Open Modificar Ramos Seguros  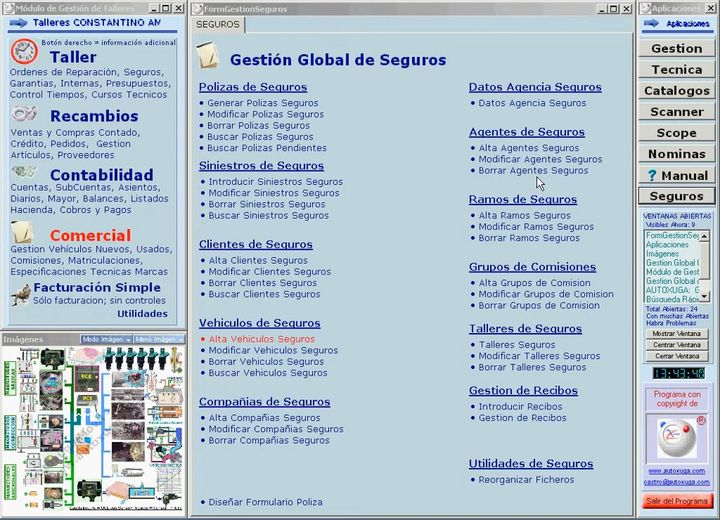(536, 227)
